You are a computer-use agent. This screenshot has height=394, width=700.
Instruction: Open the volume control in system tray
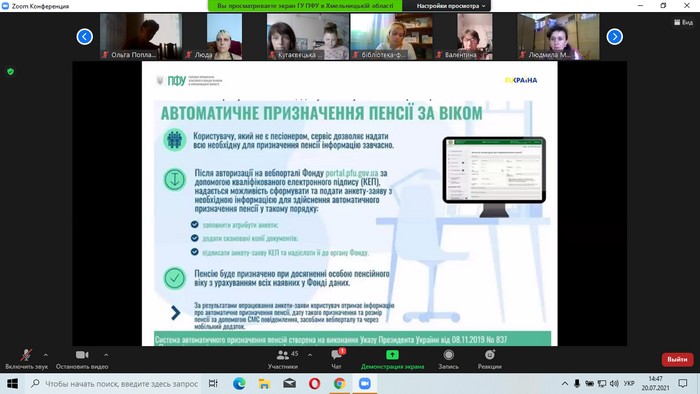[614, 383]
